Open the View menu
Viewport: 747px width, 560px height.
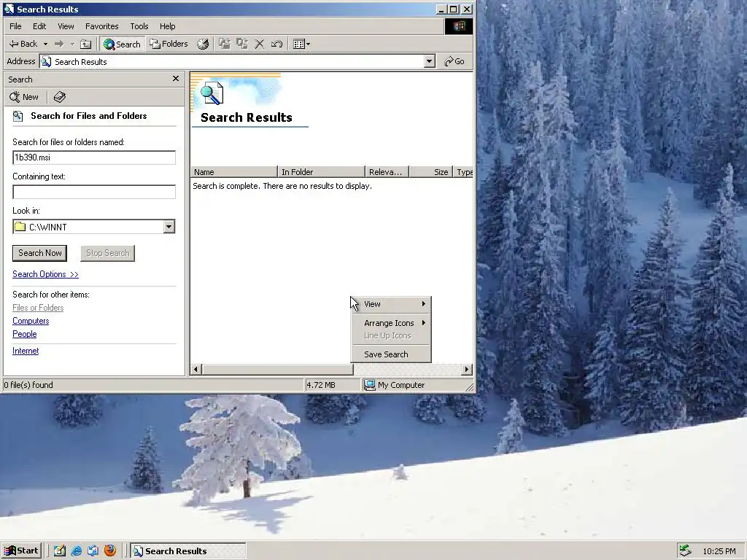coord(66,26)
